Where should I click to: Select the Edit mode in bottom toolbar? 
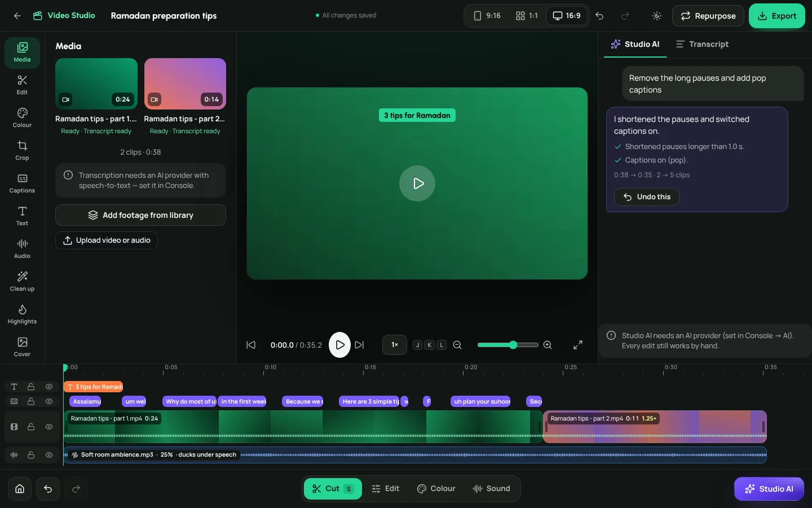pyautogui.click(x=386, y=489)
